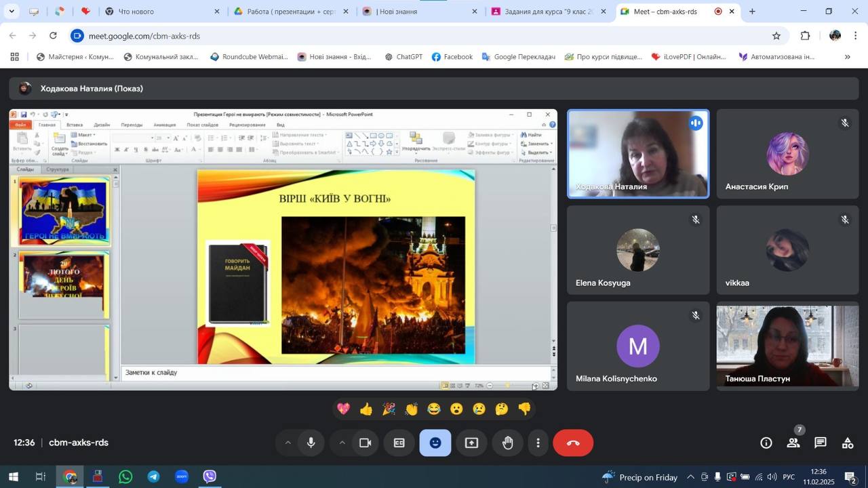Open the chat panel
Screen dimensions: 868x488
click(821, 443)
